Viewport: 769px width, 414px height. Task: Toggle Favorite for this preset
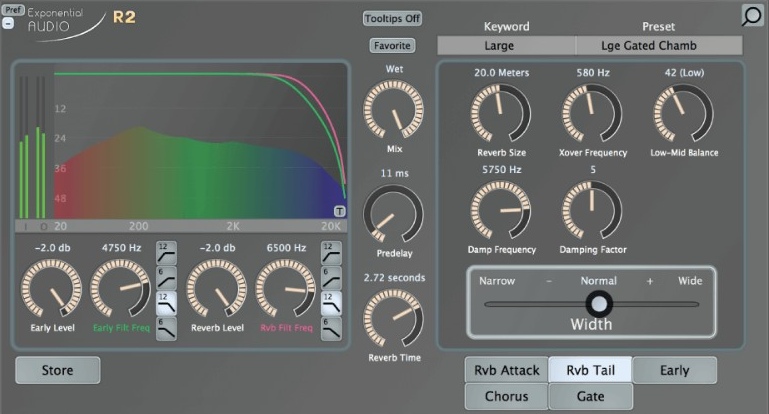coord(392,45)
